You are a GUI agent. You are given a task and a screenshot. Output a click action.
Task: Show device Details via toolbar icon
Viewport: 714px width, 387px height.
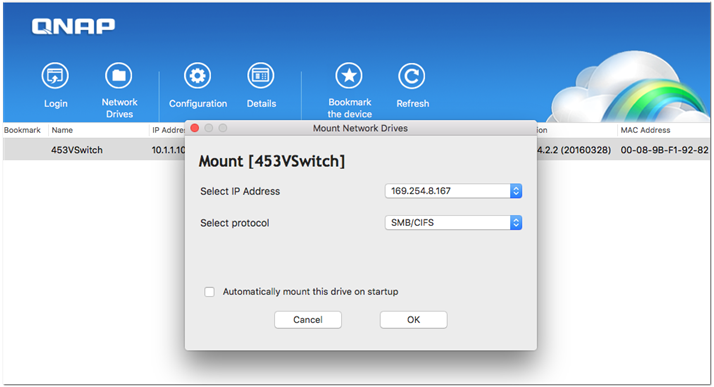[261, 76]
